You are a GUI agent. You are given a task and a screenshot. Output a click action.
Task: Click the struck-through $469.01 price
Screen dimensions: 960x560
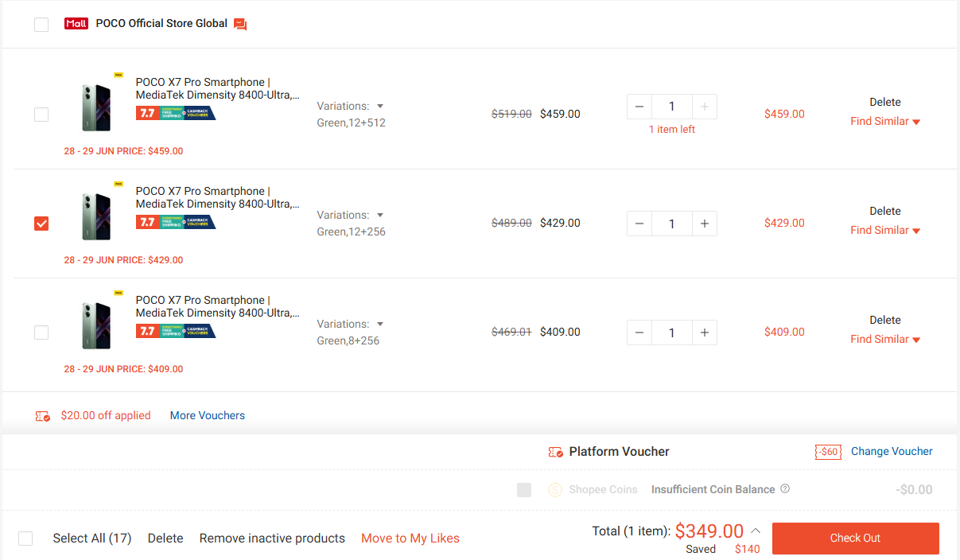(x=511, y=332)
